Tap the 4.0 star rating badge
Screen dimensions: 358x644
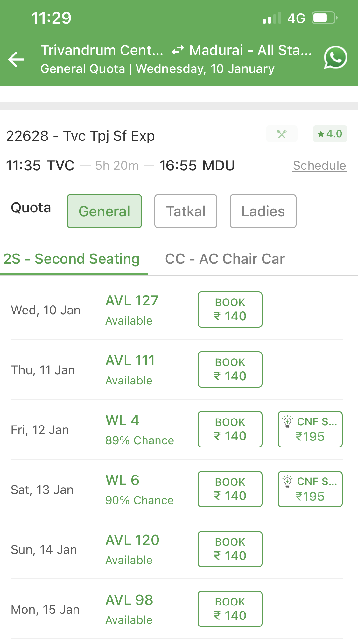click(330, 134)
